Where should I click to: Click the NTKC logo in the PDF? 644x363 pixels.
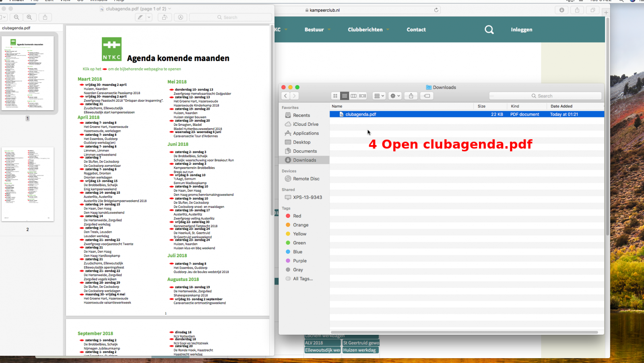111,49
